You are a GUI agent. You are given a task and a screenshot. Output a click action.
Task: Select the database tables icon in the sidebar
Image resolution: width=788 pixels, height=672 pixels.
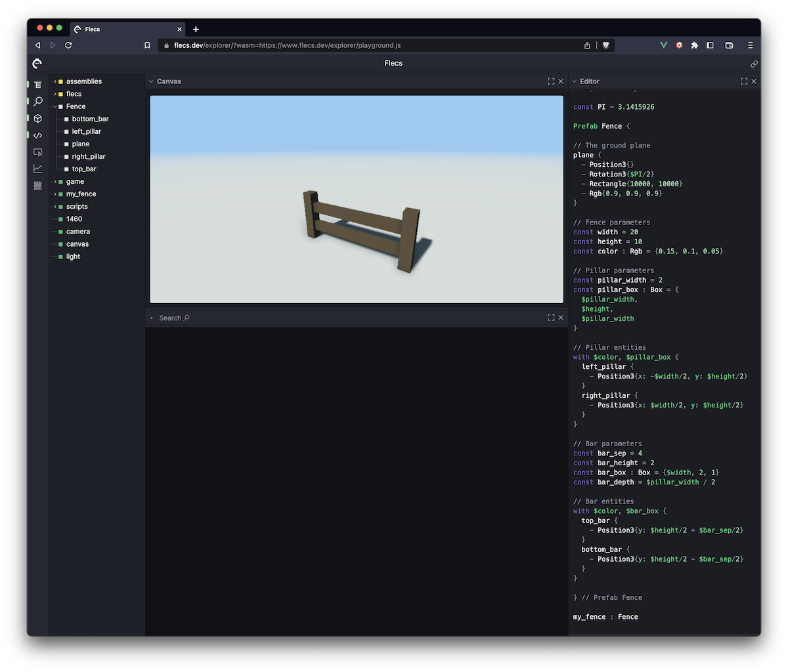tap(37, 186)
